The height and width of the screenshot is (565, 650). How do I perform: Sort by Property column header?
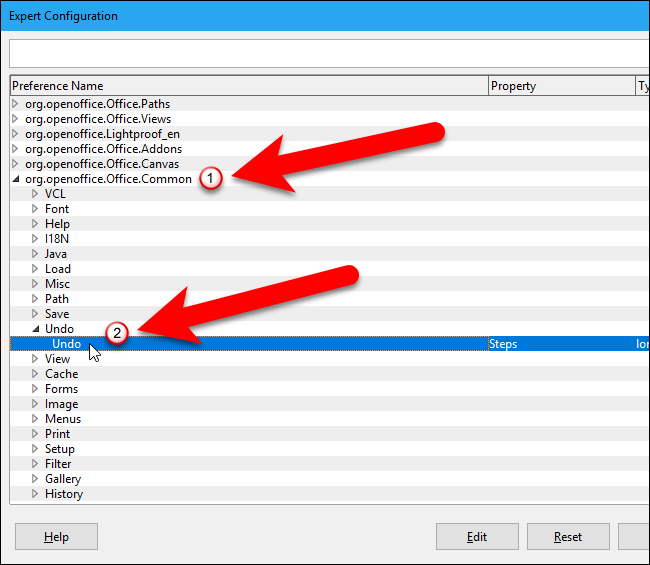[x=562, y=86]
